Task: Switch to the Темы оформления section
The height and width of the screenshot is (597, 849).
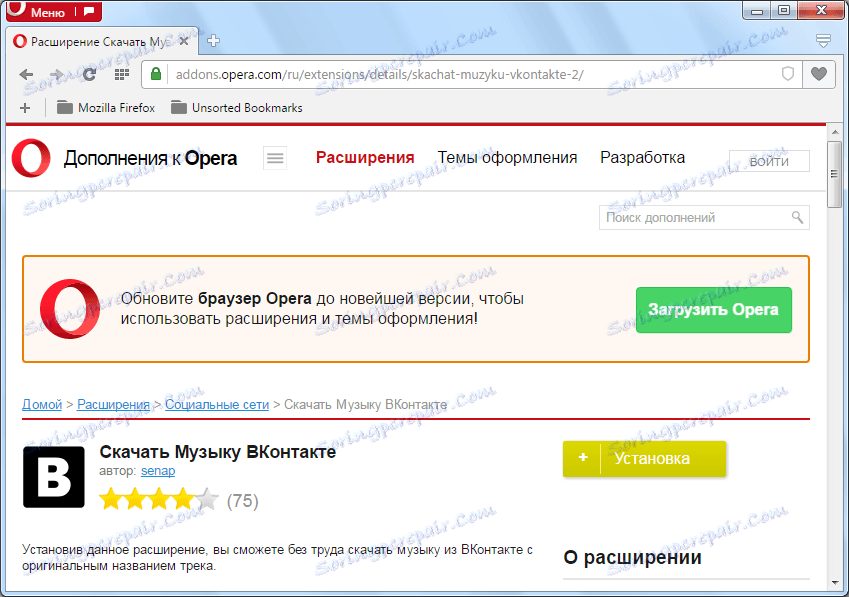Action: [x=508, y=158]
